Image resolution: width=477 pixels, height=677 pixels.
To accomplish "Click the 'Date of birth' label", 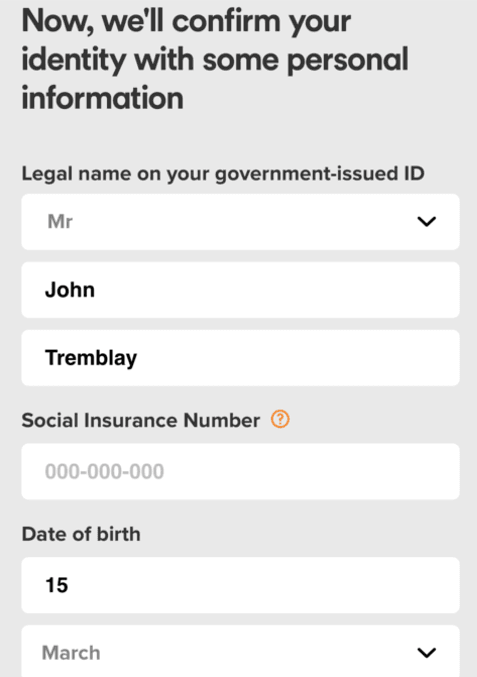I will point(81,534).
